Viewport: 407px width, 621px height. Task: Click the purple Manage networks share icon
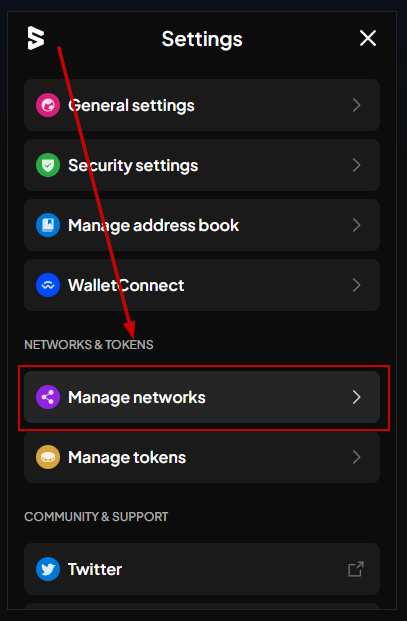pos(48,397)
